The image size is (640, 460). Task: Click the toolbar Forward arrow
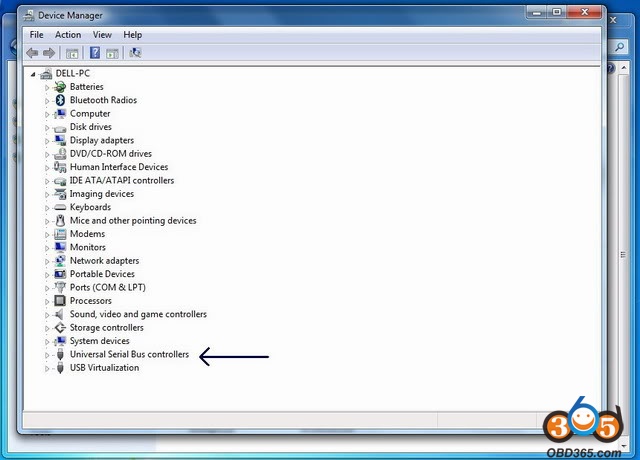click(49, 53)
